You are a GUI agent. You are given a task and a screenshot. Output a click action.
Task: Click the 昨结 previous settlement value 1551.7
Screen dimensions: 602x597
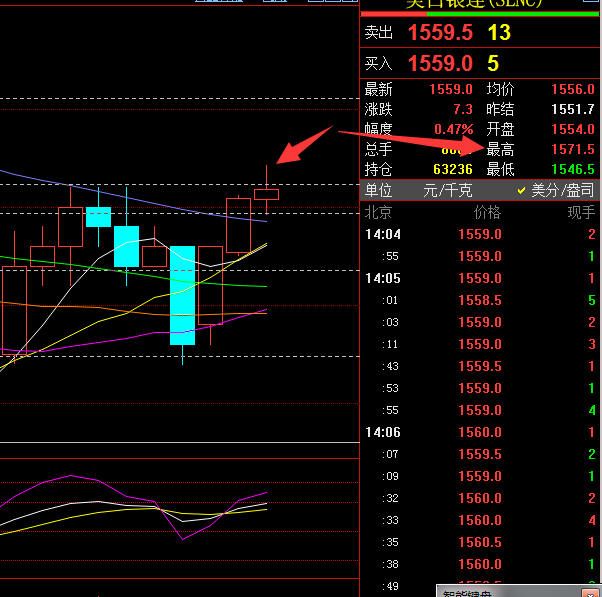(x=575, y=109)
